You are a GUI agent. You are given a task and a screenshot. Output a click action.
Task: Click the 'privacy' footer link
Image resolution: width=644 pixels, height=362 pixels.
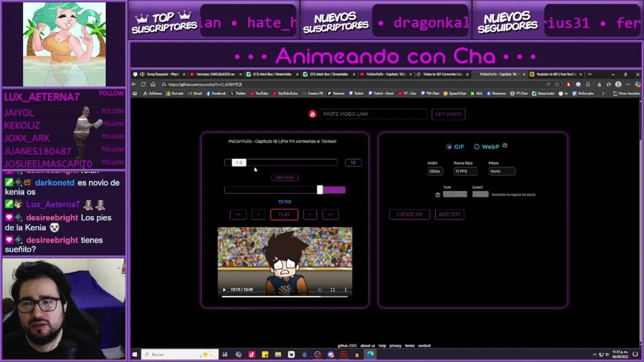pyautogui.click(x=395, y=345)
